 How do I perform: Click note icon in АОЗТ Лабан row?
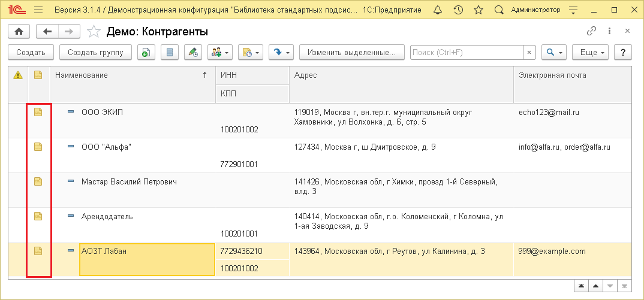pos(38,251)
